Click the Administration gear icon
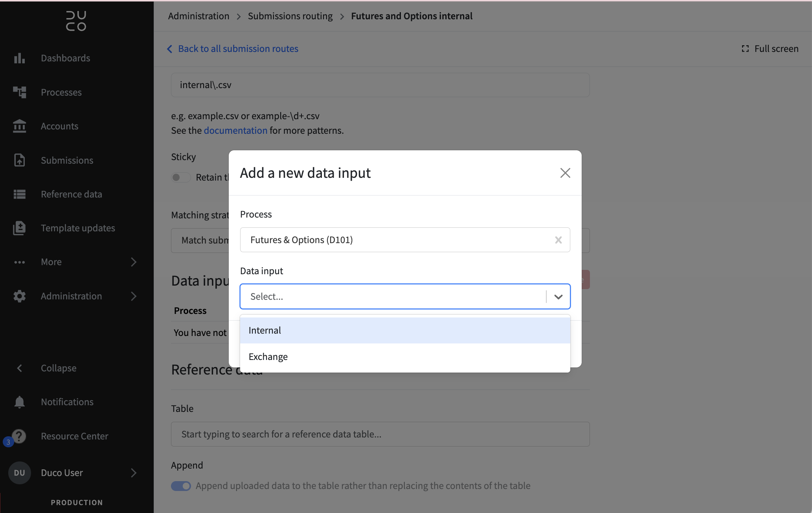812x513 pixels. (x=19, y=296)
